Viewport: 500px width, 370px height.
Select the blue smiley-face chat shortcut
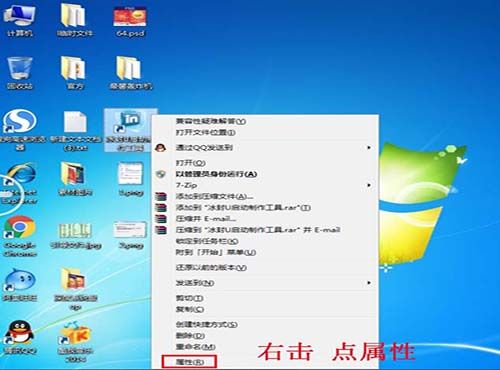pyautogui.click(x=20, y=284)
